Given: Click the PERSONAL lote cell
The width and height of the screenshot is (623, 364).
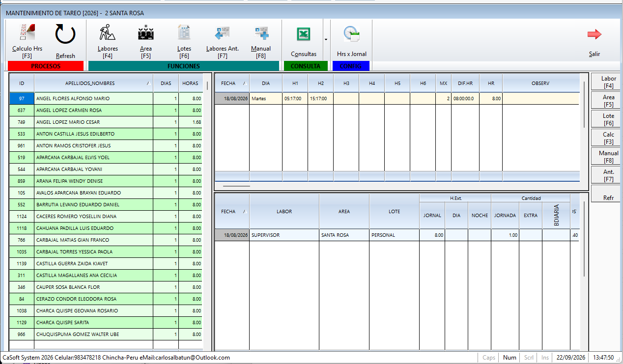Looking at the screenshot, I should 395,235.
